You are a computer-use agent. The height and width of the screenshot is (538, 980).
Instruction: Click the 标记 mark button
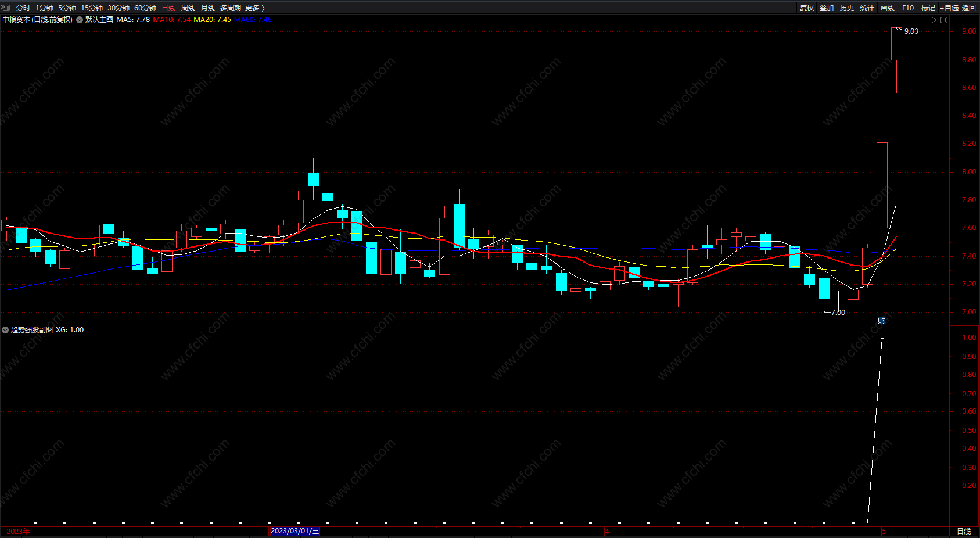coord(928,8)
